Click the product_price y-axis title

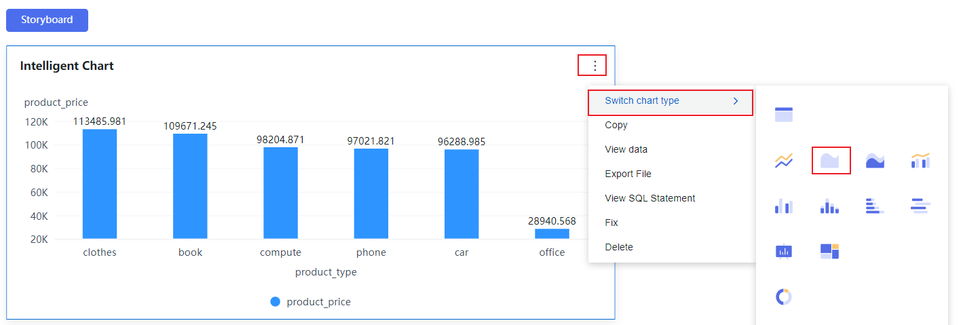click(56, 102)
